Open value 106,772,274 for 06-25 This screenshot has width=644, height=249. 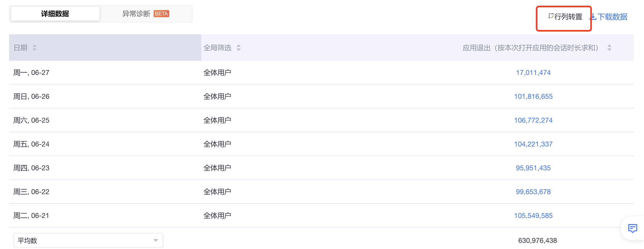coord(533,120)
